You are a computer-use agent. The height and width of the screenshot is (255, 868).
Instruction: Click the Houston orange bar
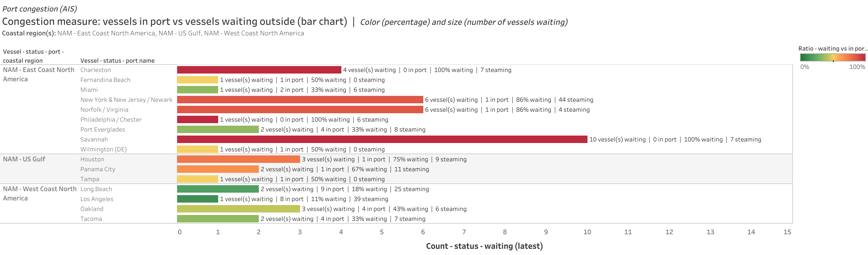click(239, 159)
